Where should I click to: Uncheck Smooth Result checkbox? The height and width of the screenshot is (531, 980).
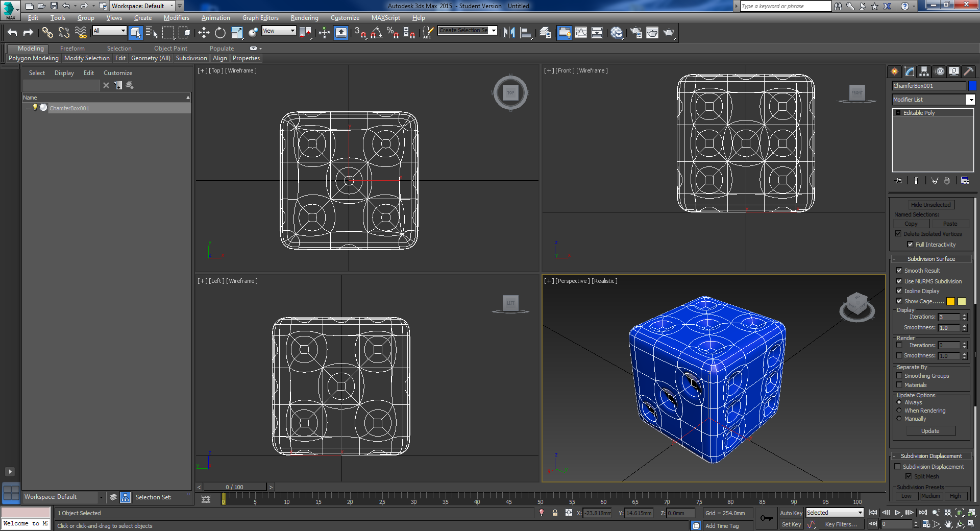point(899,271)
